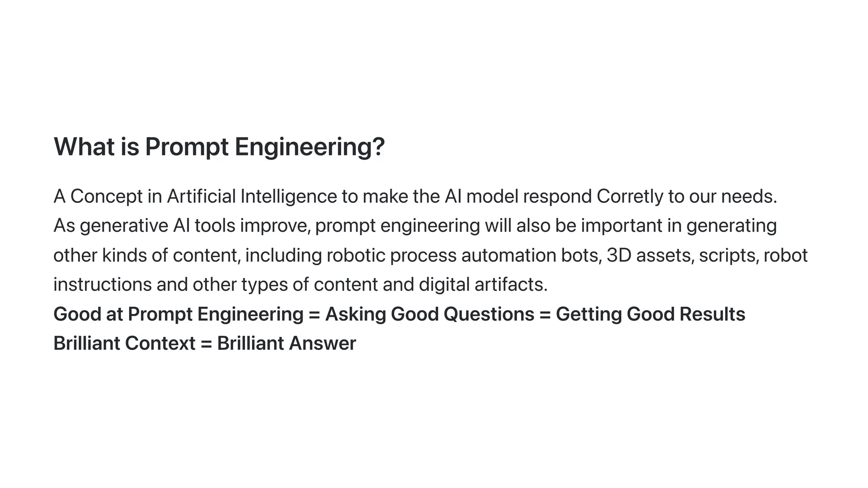Image resolution: width=868 pixels, height=488 pixels.
Task: Click bold text "Good at Prompt Engineering"
Action: point(178,314)
